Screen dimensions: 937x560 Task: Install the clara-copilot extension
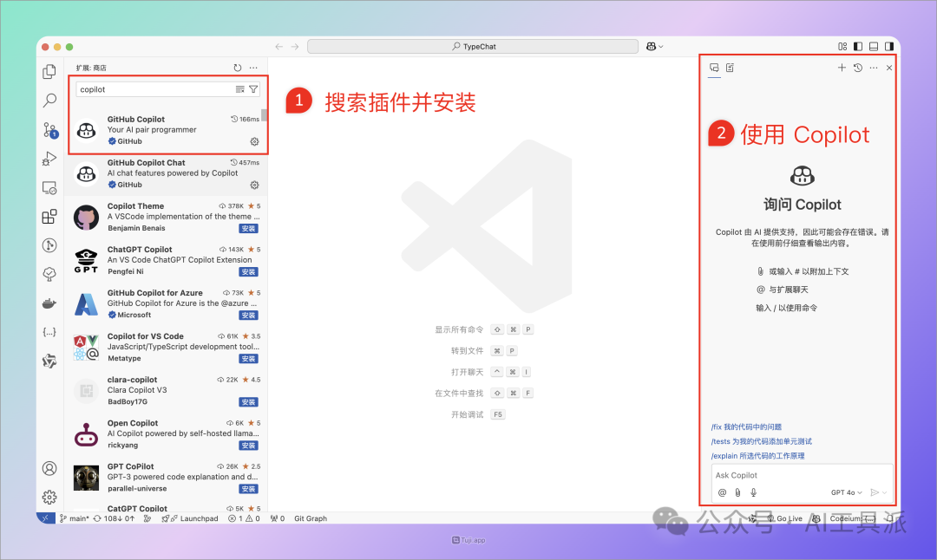point(249,402)
